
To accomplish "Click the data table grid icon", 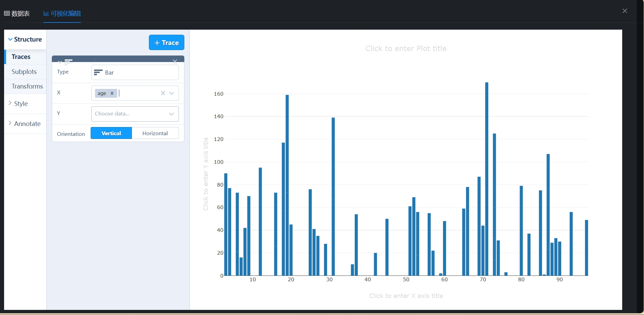I will (7, 14).
